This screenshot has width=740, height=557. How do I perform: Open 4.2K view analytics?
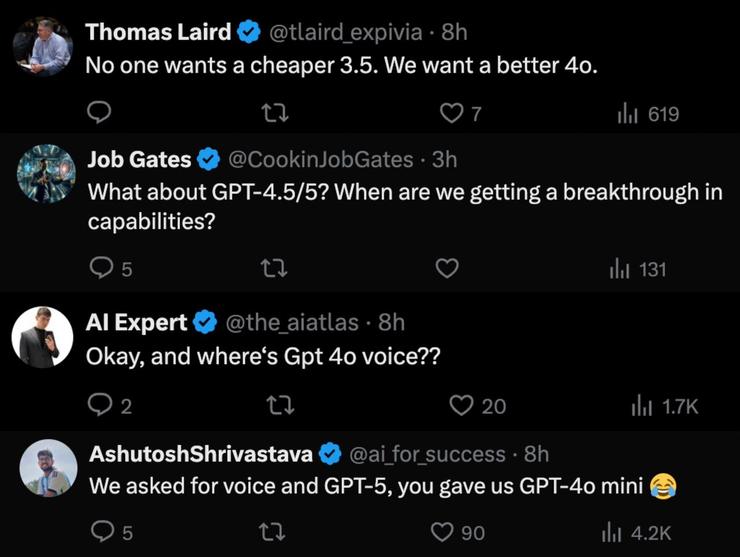pos(612,532)
